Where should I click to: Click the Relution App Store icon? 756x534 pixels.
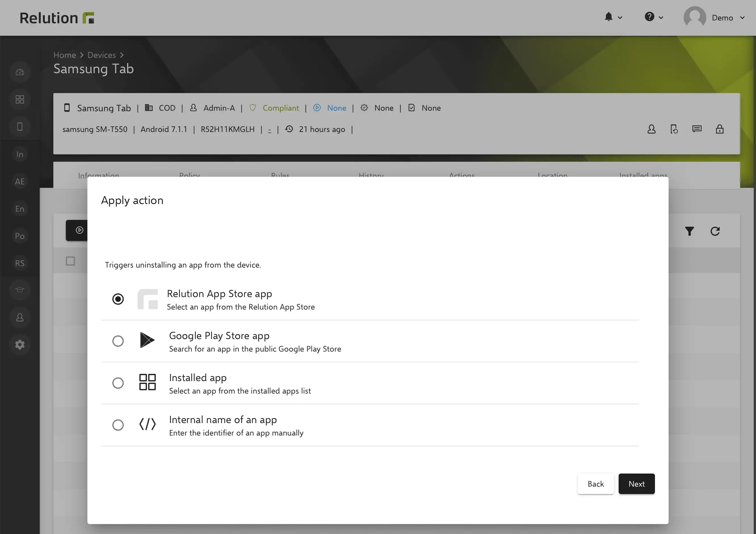pyautogui.click(x=147, y=299)
